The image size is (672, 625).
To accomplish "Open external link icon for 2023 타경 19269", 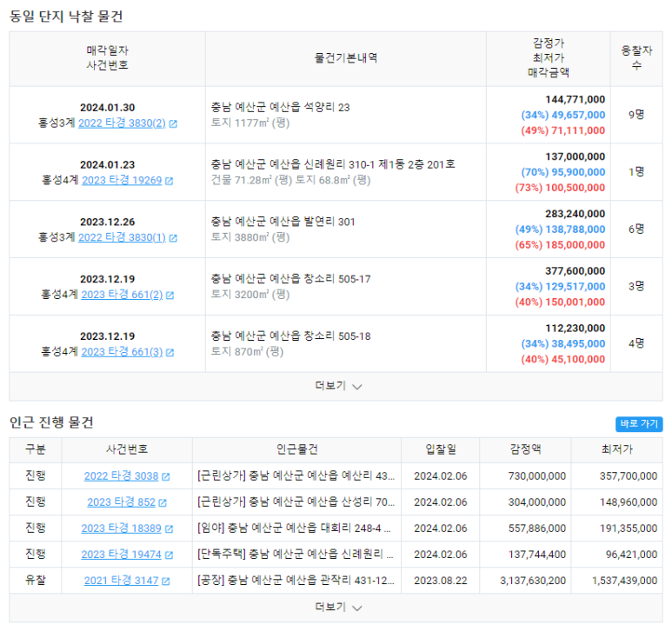I will click(170, 181).
